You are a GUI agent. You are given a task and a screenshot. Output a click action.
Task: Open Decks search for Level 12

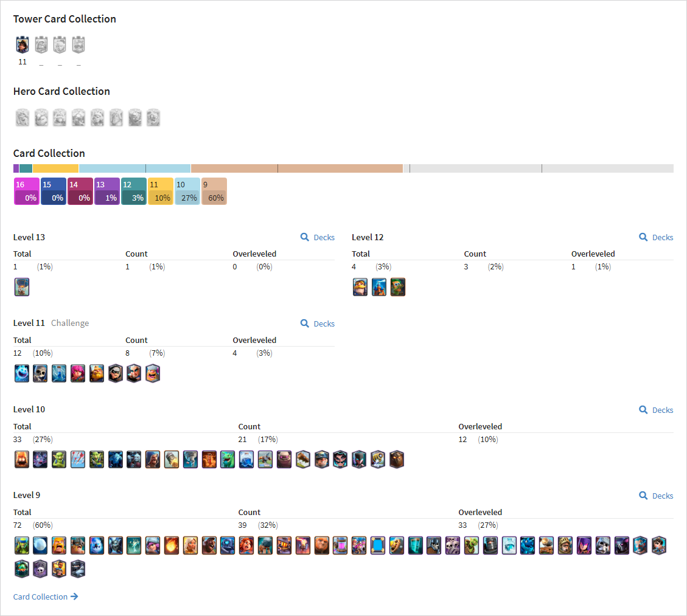pos(656,237)
